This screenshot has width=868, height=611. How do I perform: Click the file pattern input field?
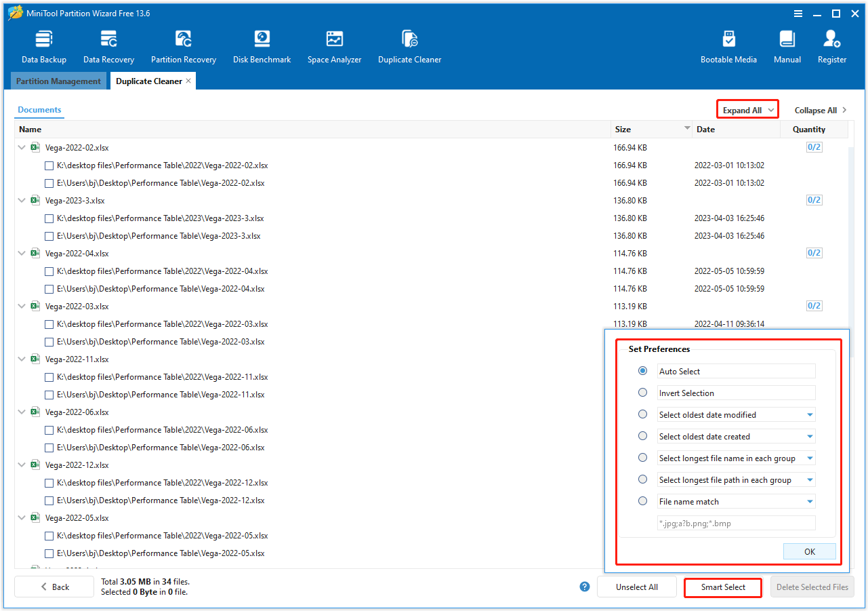[x=736, y=523]
